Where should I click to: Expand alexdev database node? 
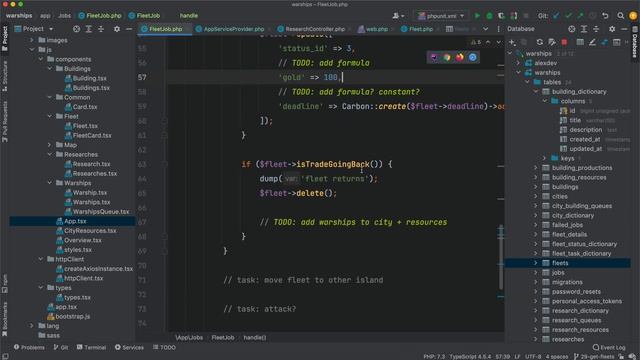(x=518, y=63)
